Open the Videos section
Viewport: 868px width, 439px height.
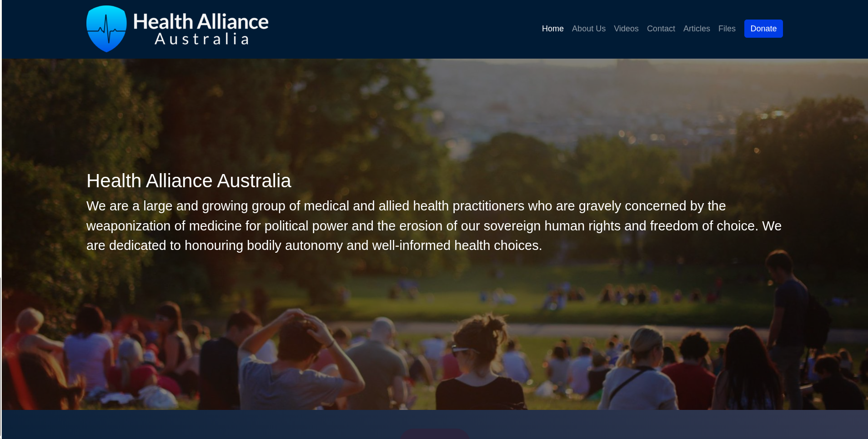coord(626,29)
